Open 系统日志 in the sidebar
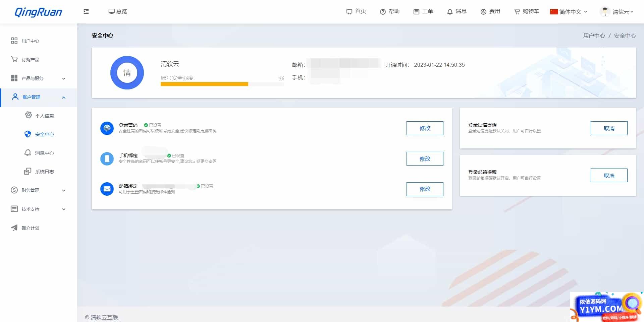 point(45,172)
